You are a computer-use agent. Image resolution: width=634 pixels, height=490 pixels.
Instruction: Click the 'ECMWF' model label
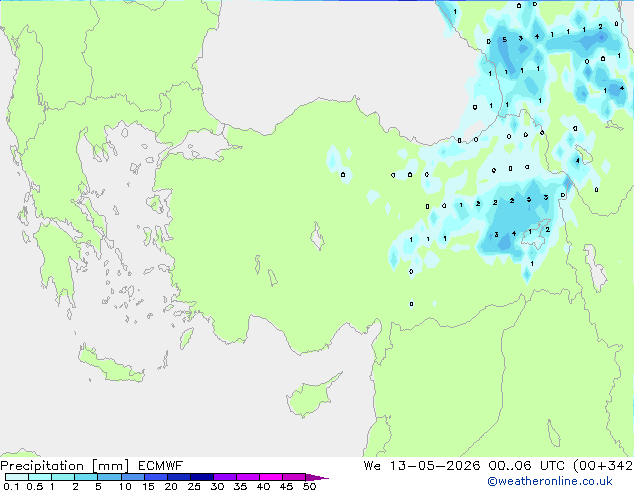161,466
